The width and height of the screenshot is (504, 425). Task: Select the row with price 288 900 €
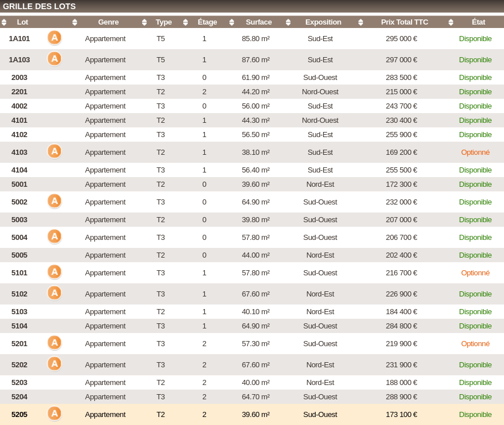click(x=401, y=397)
